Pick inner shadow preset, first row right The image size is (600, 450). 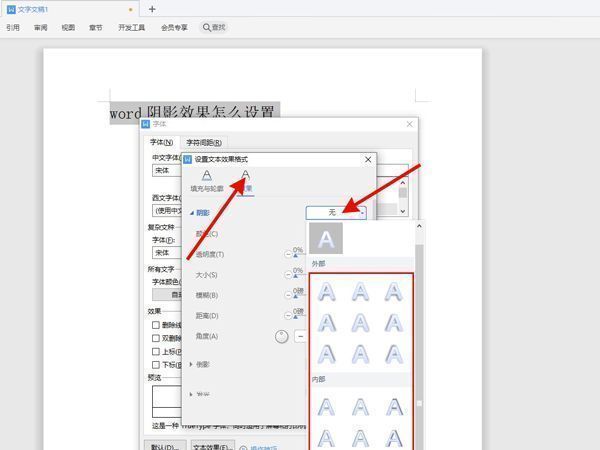click(394, 407)
